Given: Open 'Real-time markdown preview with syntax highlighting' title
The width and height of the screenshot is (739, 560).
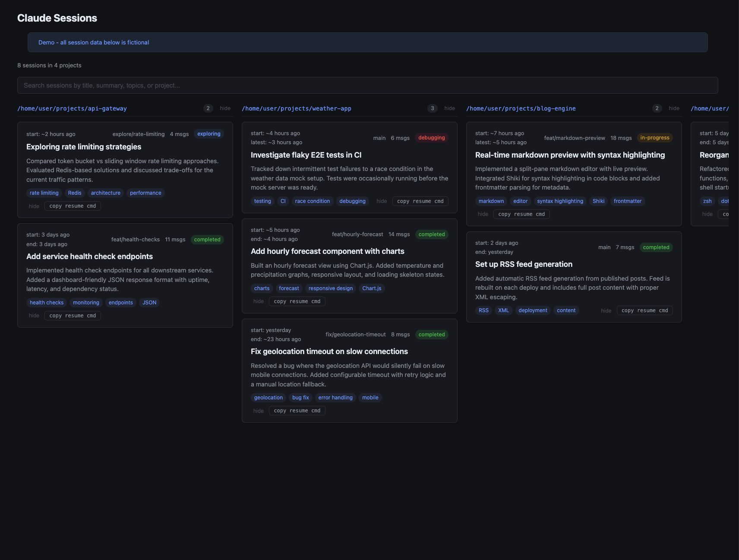Looking at the screenshot, I should click(x=570, y=155).
